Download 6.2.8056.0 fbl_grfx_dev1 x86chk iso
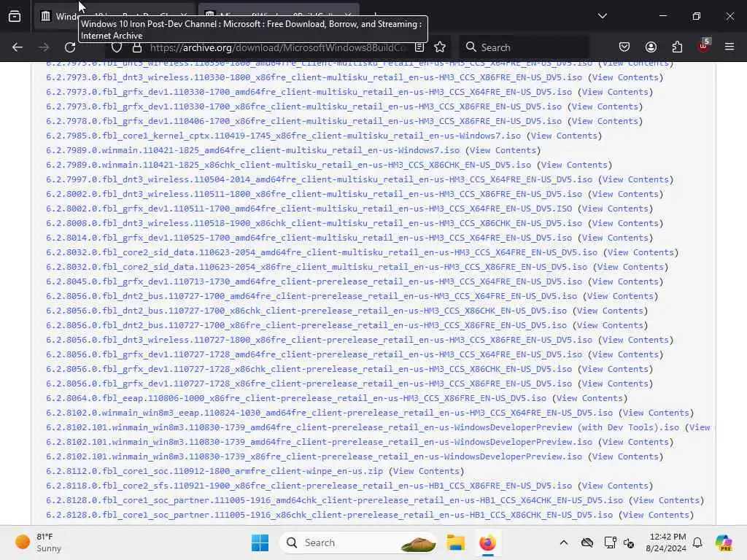The height and width of the screenshot is (560, 747). (x=309, y=369)
